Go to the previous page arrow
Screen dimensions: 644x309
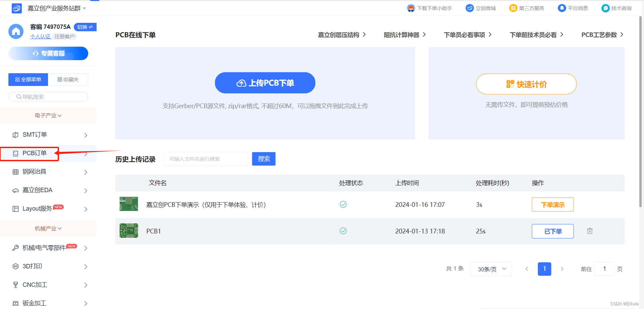(x=527, y=269)
